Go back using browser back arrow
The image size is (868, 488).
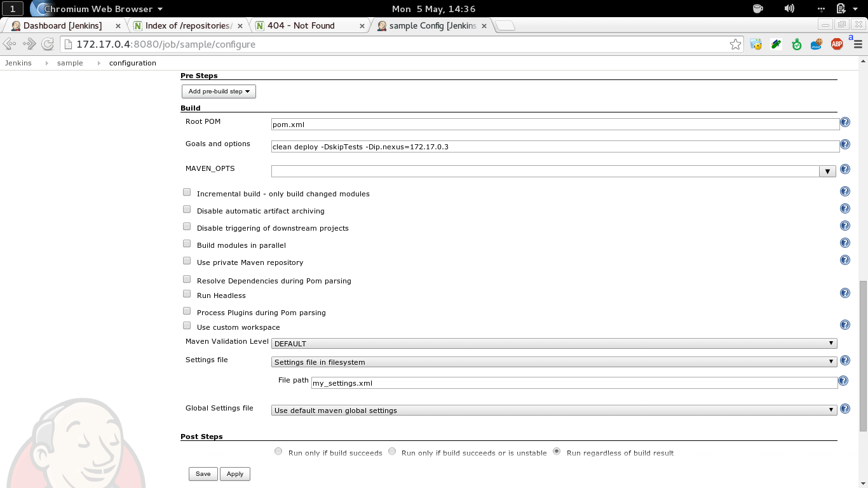point(10,44)
